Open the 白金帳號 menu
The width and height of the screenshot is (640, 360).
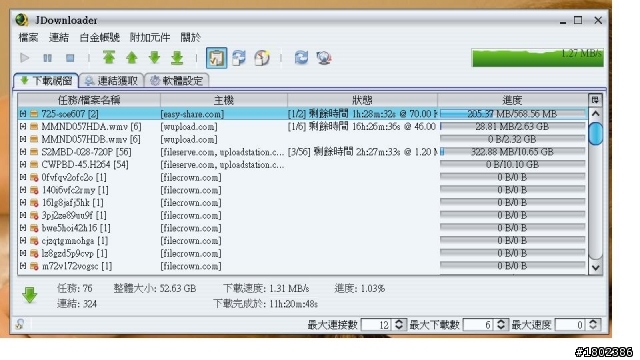100,38
